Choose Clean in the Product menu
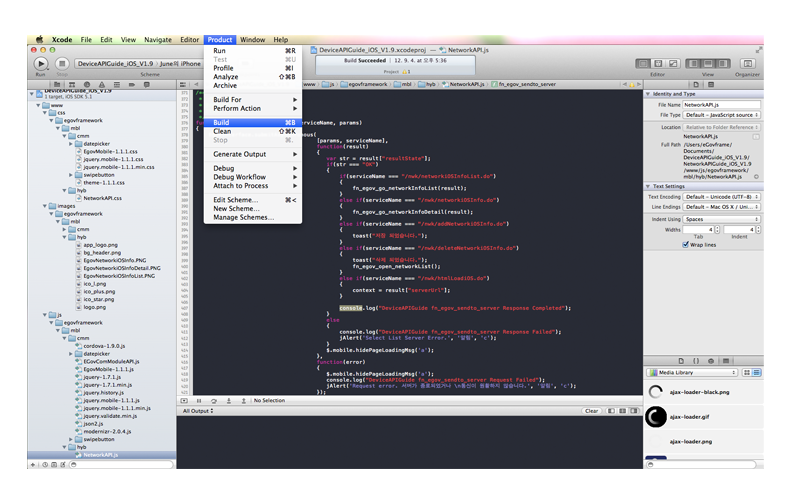The height and width of the screenshot is (500, 800). 222,131
